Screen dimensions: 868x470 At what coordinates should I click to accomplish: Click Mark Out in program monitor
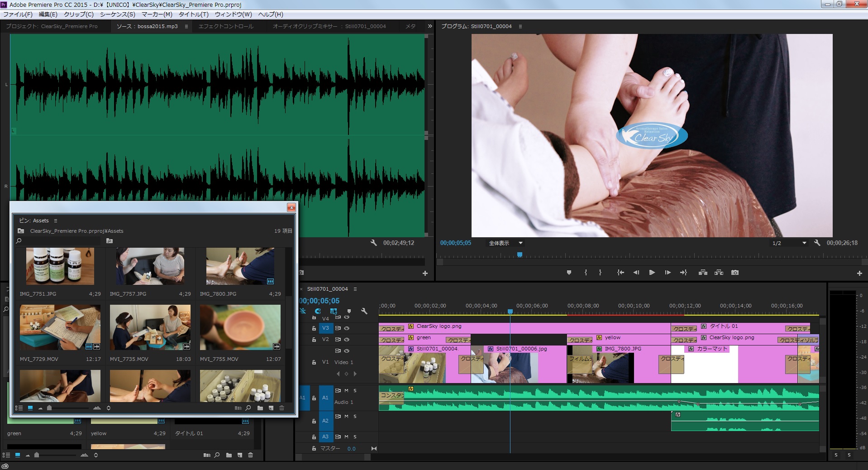click(x=601, y=273)
